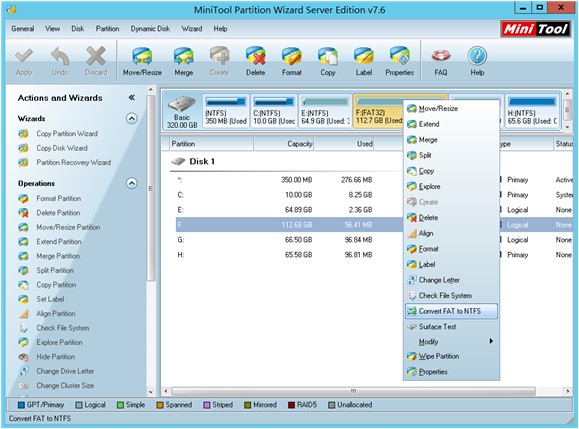Click the Delete toolbar icon
579x429 pixels.
coord(256,62)
